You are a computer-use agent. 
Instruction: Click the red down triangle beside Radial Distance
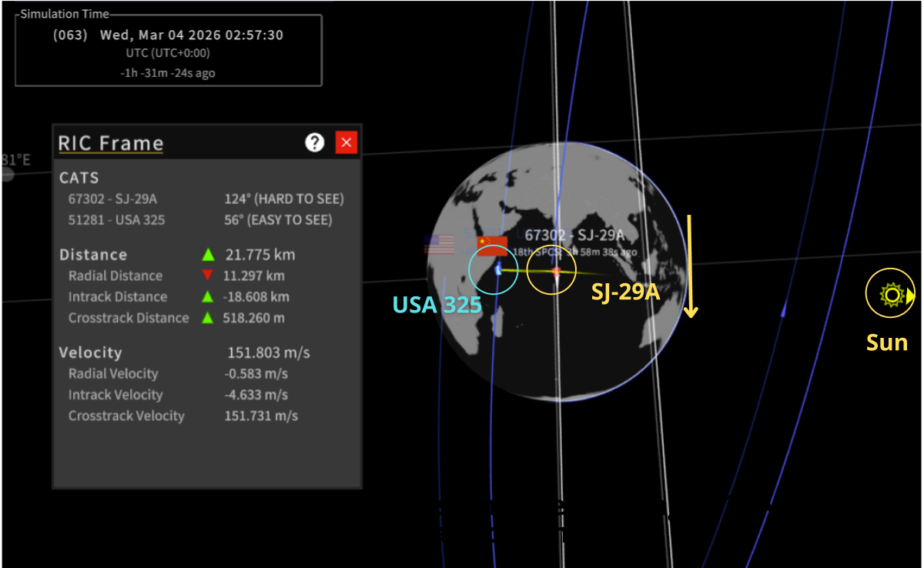[x=206, y=276]
